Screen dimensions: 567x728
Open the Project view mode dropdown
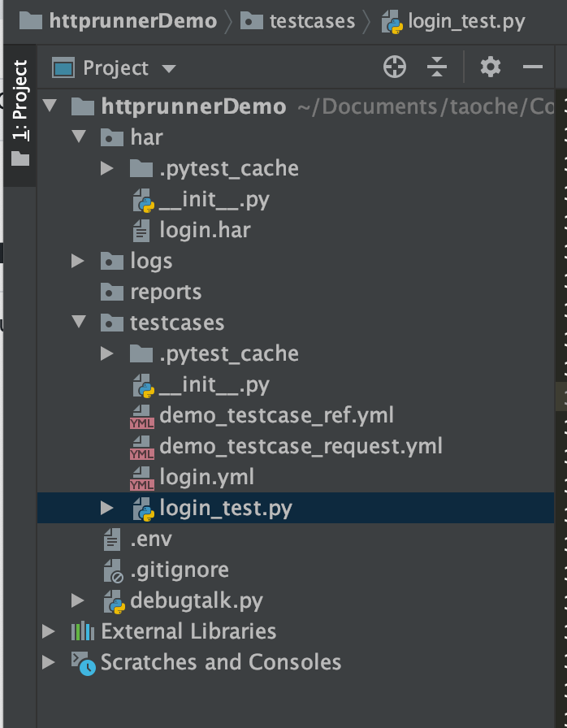(169, 68)
